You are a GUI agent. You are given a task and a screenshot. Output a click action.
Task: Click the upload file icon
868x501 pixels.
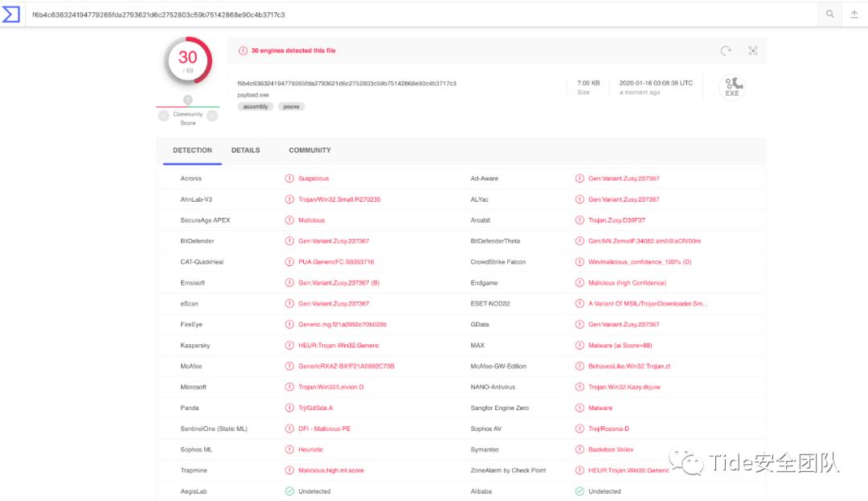(x=854, y=14)
